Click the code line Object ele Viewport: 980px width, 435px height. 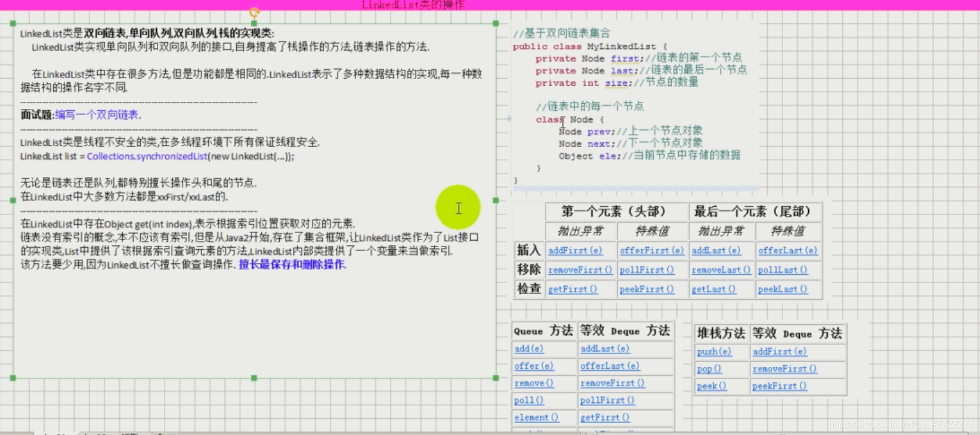point(650,156)
